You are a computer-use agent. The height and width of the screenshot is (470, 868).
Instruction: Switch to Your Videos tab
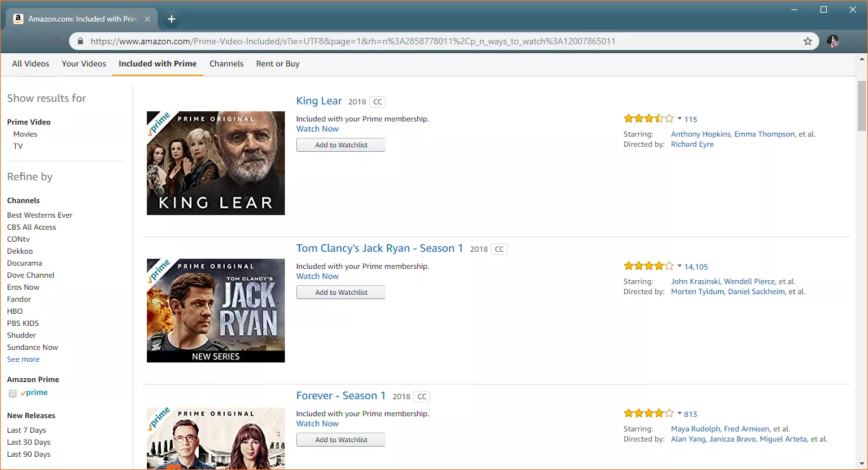[x=84, y=64]
